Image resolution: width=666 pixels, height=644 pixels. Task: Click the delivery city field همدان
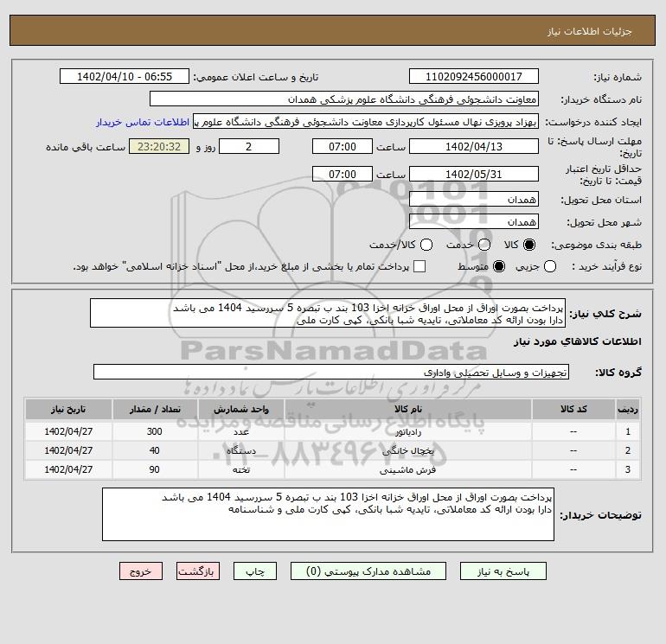[x=474, y=221]
